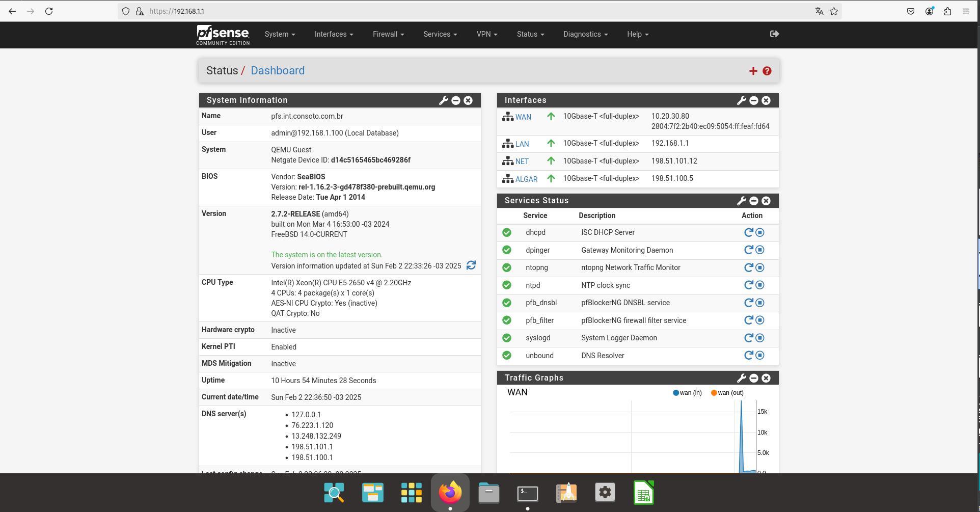This screenshot has width=980, height=512.
Task: Close the System Information widget
Action: (468, 100)
